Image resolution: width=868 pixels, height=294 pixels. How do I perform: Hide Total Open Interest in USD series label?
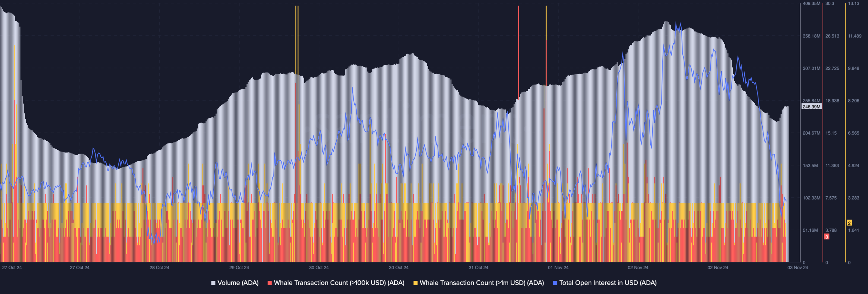608,283
